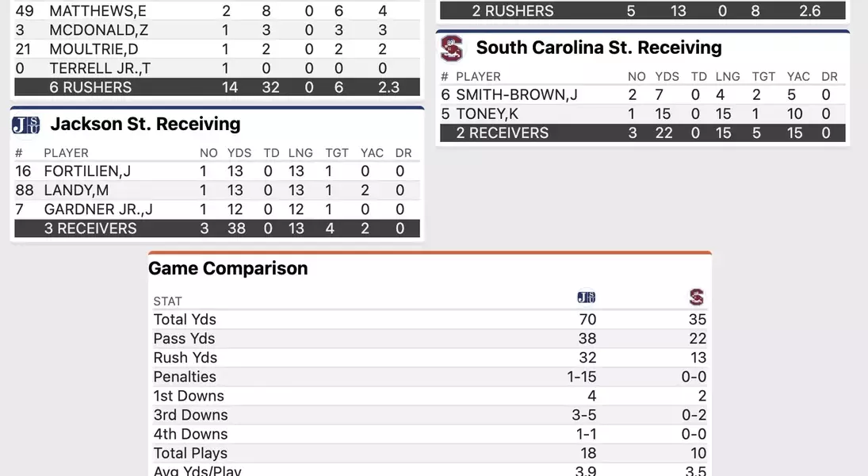
Task: Click the TGT header in Jackson St. Receiving
Action: tap(337, 153)
